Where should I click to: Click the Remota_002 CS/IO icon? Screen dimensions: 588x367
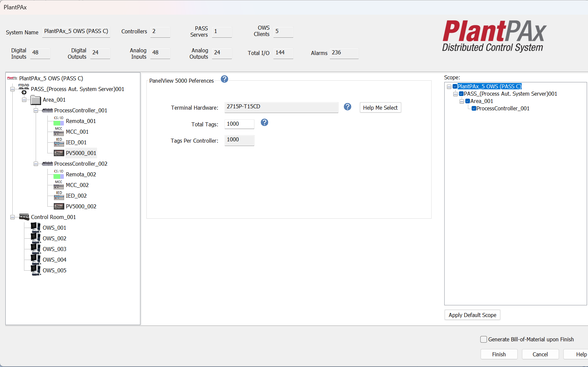(59, 174)
